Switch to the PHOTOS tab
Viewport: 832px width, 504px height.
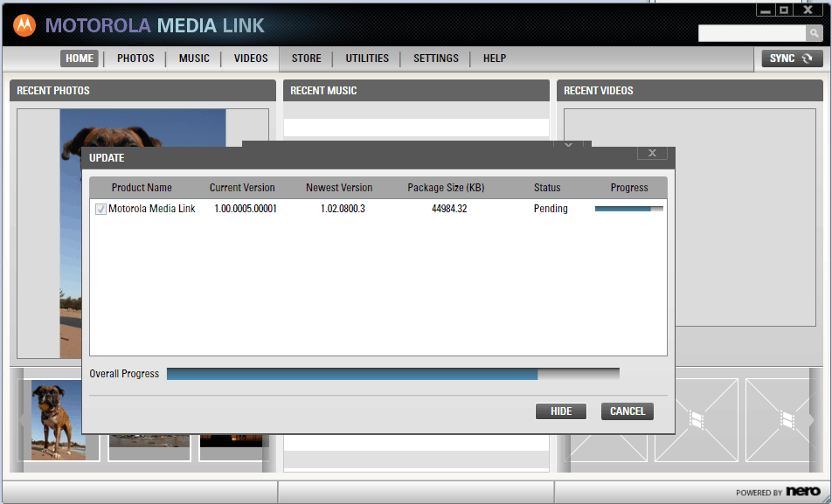click(x=135, y=59)
